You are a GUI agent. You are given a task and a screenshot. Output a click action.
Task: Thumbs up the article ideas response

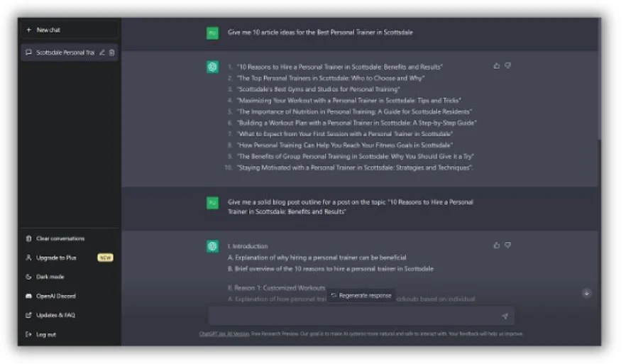(497, 66)
